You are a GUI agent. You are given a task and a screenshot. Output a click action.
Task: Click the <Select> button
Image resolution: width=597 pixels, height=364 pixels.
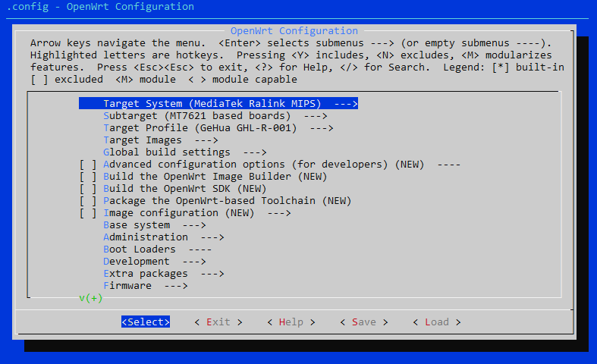[146, 322]
